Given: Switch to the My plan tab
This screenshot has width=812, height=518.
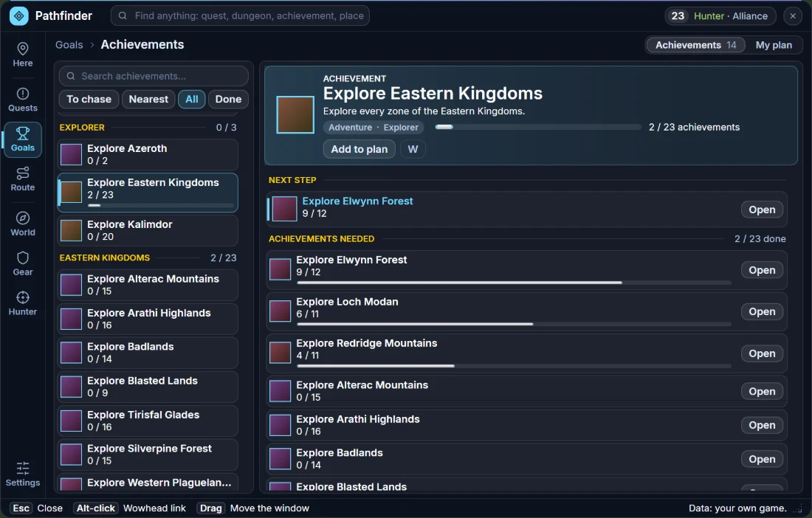Looking at the screenshot, I should [x=774, y=45].
